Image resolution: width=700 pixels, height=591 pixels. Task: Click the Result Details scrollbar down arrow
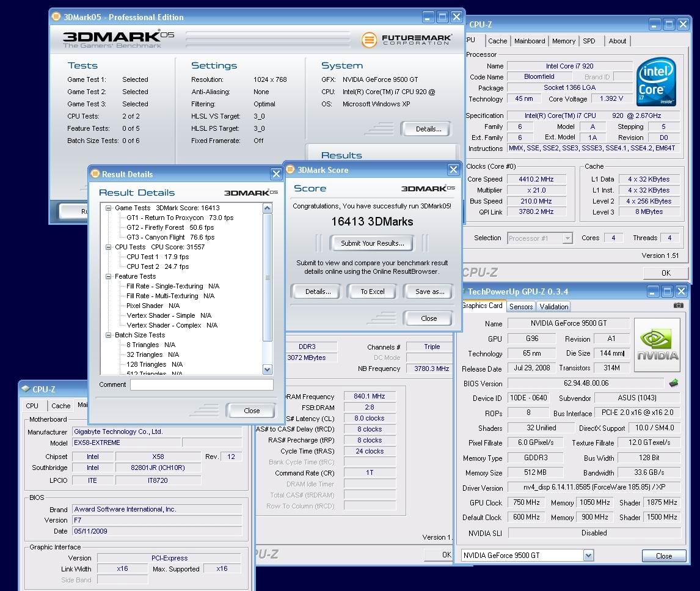coord(268,369)
